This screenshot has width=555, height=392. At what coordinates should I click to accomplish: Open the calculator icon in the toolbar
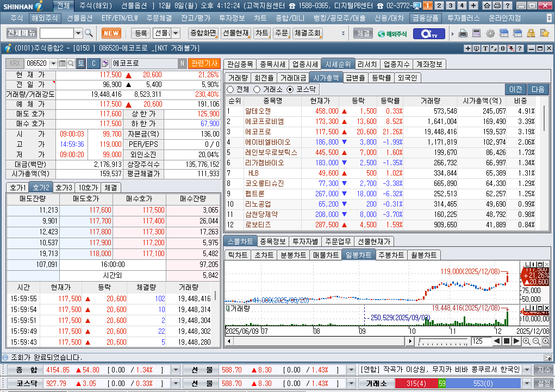point(476,33)
